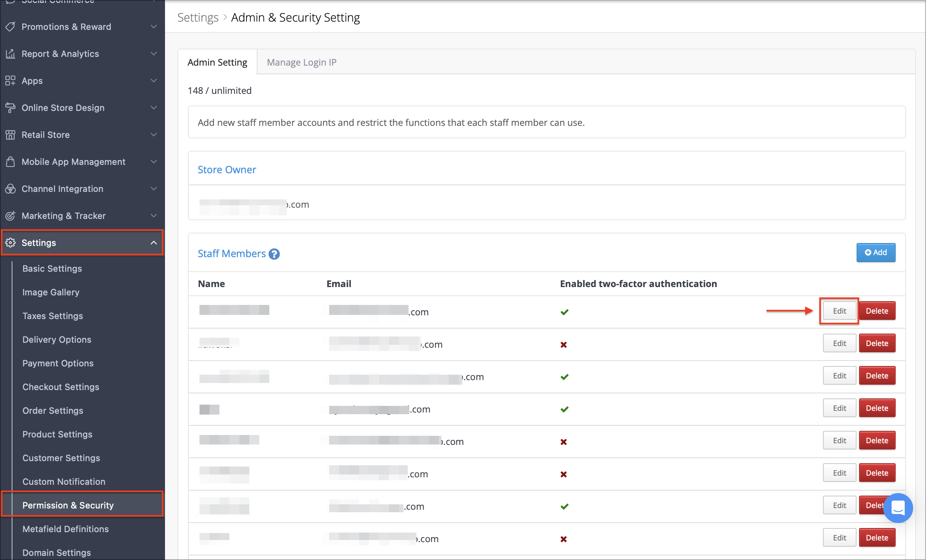Click Delete for the second staff member

coord(877,343)
